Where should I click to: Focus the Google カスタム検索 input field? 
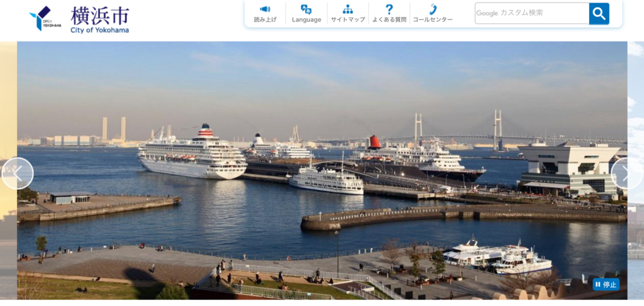532,14
